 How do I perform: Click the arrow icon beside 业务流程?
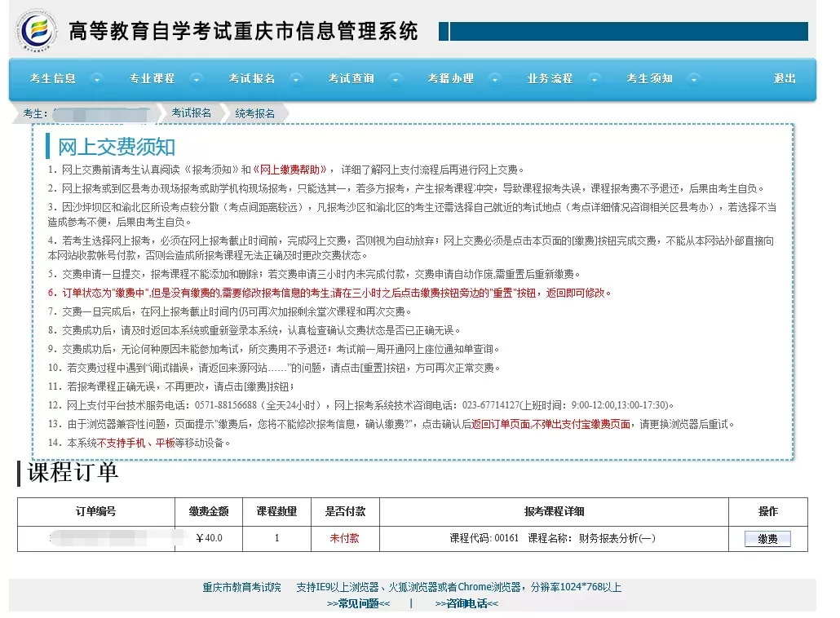coord(594,79)
